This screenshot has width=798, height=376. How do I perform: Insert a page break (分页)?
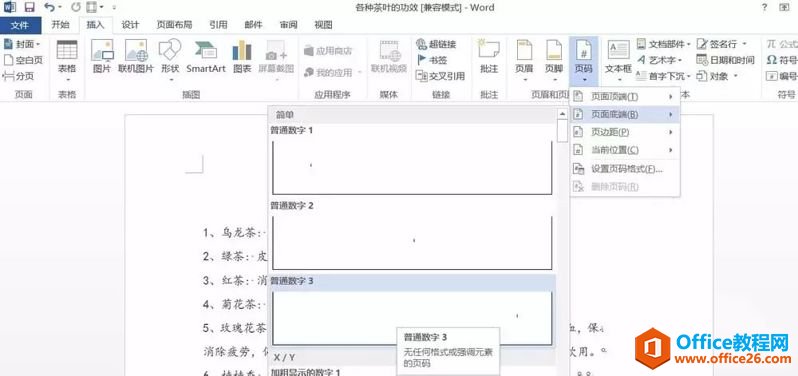pyautogui.click(x=18, y=76)
